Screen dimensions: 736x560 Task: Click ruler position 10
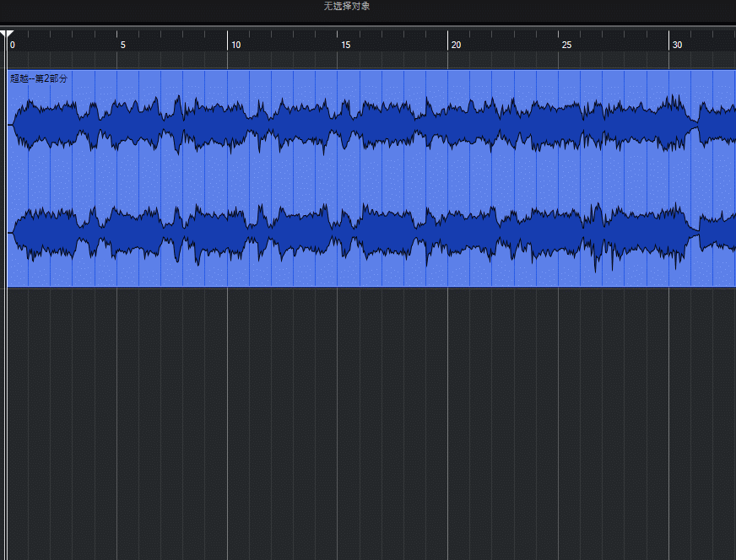(x=236, y=45)
